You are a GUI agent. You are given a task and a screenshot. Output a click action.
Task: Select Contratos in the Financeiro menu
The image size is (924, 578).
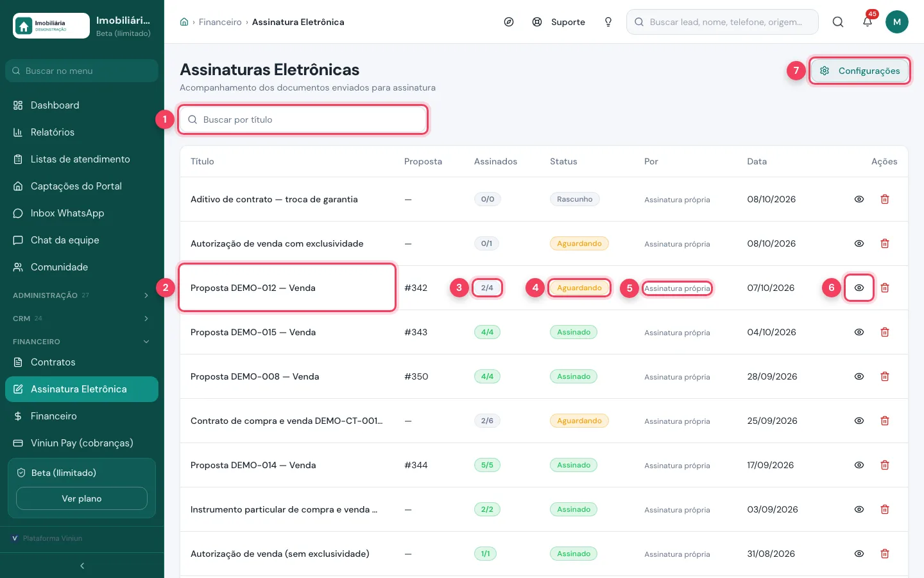pos(81,362)
